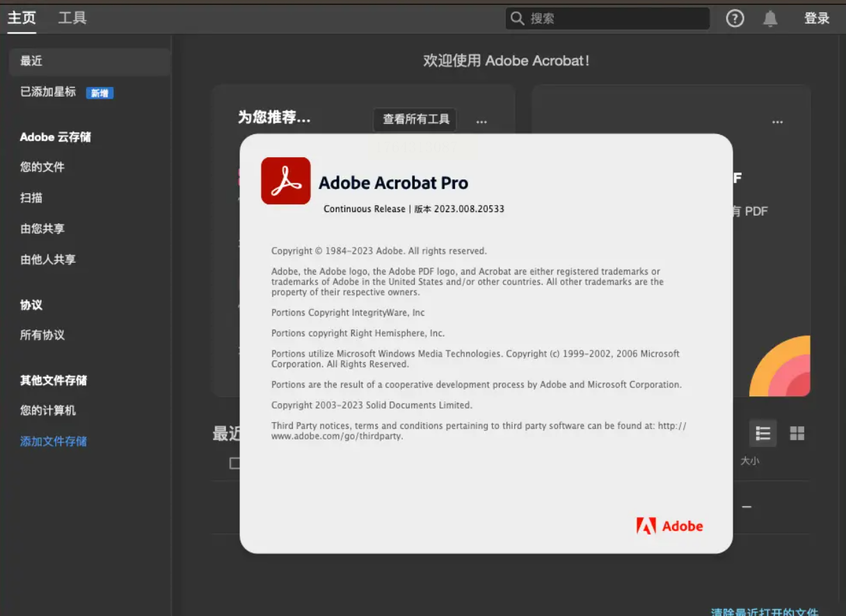846x616 pixels.
Task: Click the Portions Copyright IntegrityWare line
Action: click(348, 313)
